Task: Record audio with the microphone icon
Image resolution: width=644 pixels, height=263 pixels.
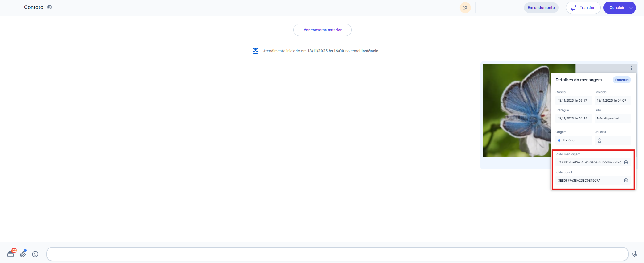Action: tap(635, 254)
